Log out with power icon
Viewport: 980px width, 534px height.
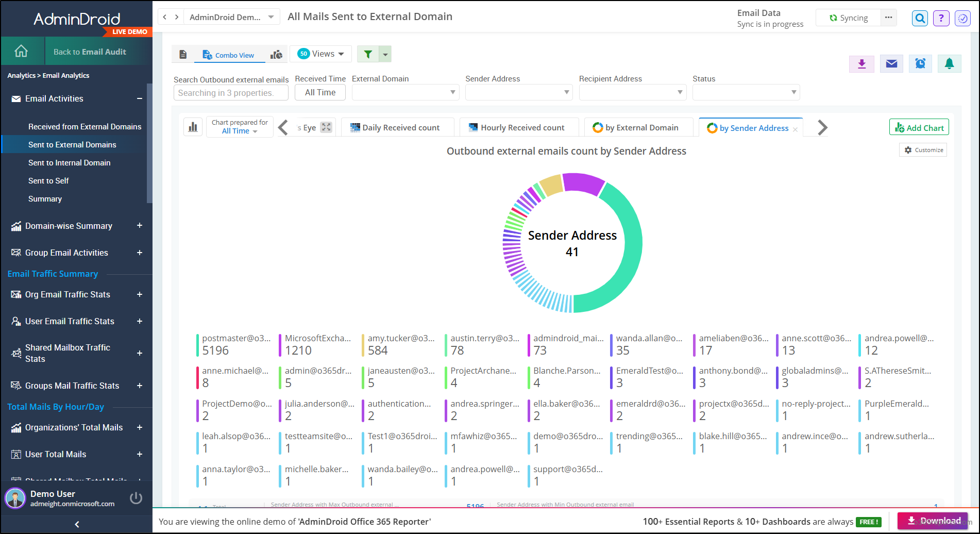coord(136,498)
